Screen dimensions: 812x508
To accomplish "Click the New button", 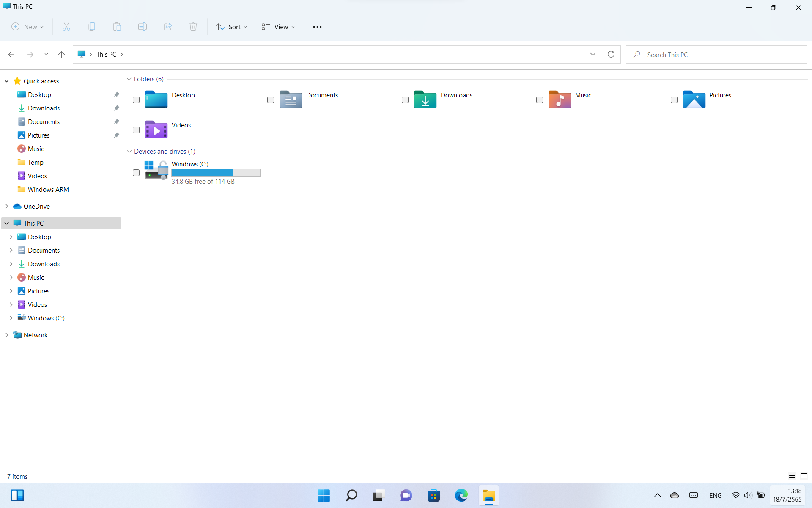I will (27, 27).
